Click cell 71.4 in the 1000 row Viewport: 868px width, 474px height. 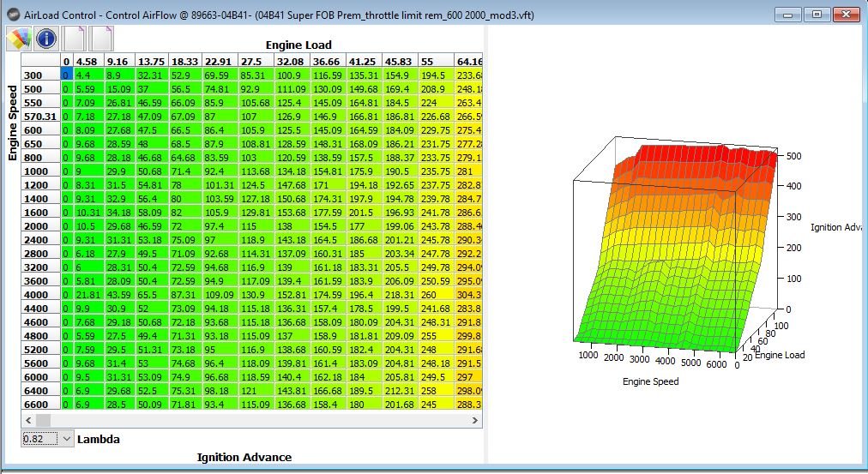tap(185, 171)
